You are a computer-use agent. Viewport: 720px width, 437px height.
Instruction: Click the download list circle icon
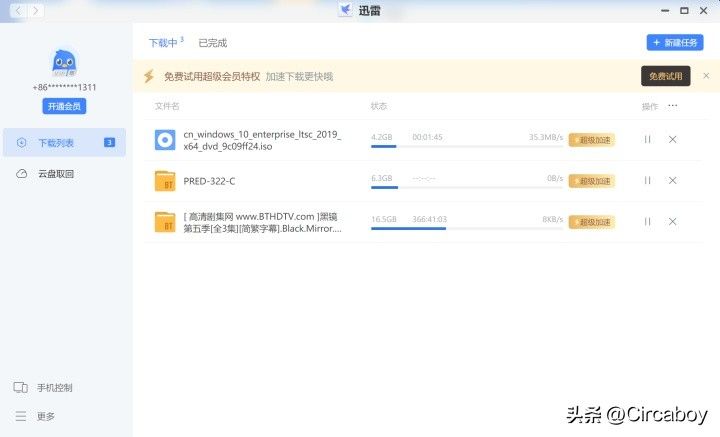[x=22, y=143]
